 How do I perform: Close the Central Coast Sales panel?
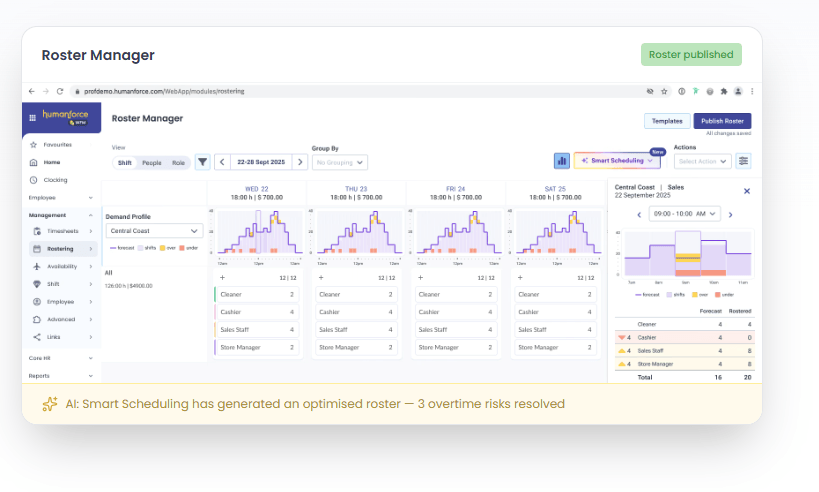747,191
